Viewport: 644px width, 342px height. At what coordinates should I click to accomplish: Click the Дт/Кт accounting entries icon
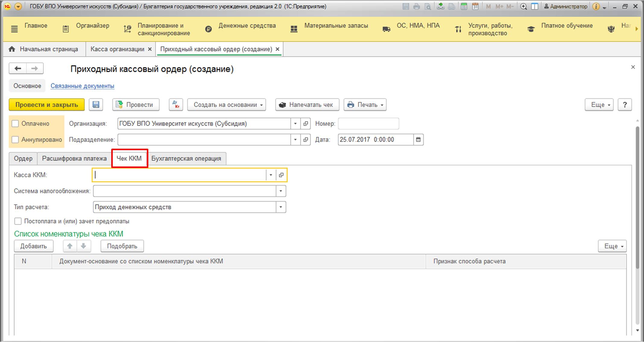click(176, 105)
